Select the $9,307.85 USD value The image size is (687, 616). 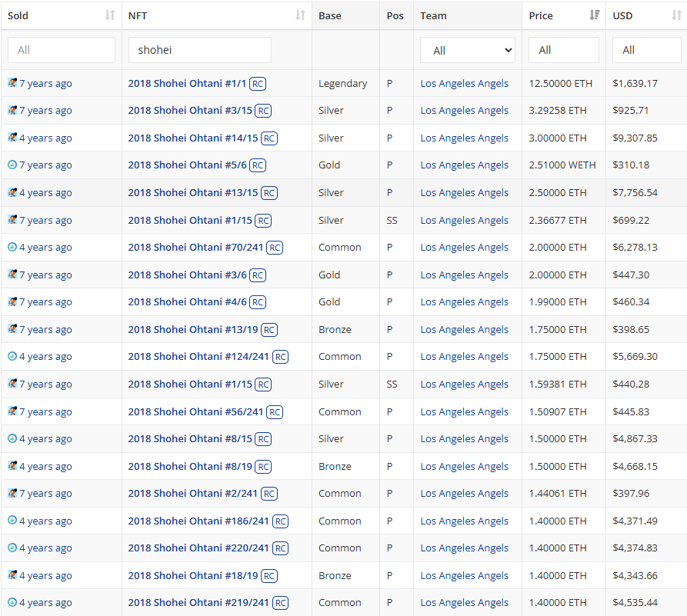tap(635, 138)
